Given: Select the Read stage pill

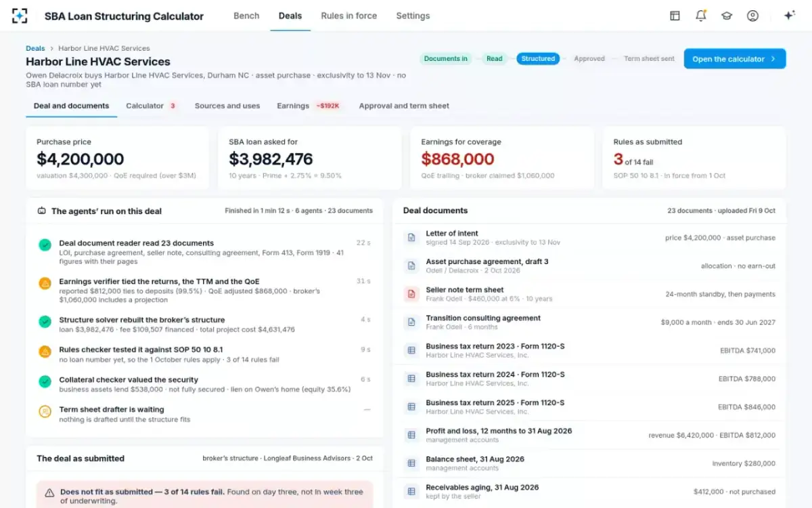Looking at the screenshot, I should (495, 59).
